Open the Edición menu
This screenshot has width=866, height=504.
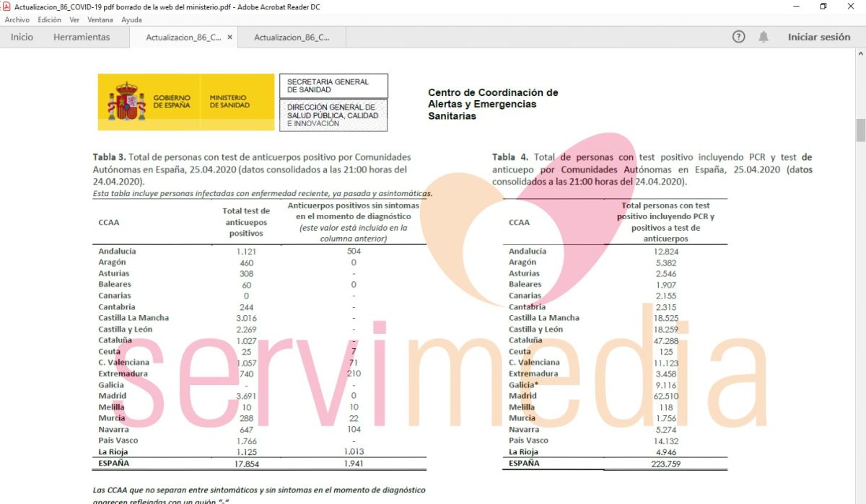pyautogui.click(x=49, y=19)
